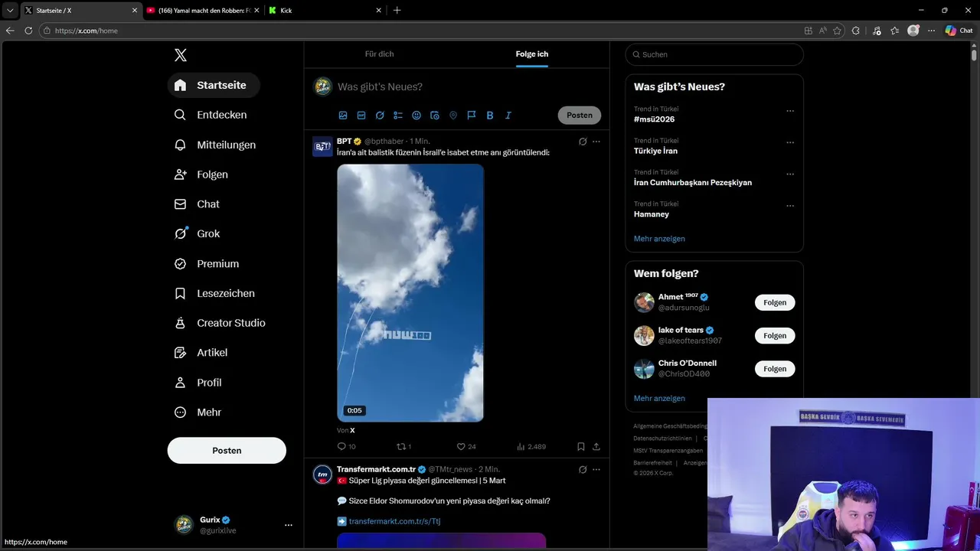
Task: Apply italic formatting in compose box
Action: tap(508, 116)
